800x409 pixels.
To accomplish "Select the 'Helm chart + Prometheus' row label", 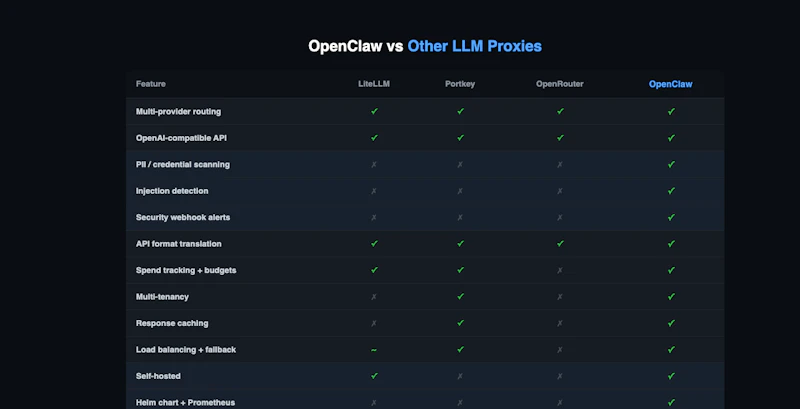I will point(185,403).
